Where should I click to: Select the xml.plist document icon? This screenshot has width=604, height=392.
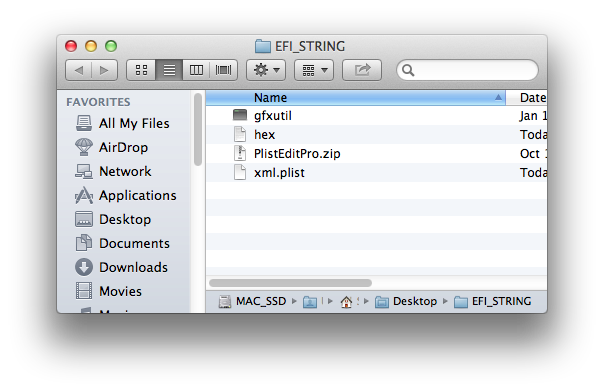click(x=240, y=172)
